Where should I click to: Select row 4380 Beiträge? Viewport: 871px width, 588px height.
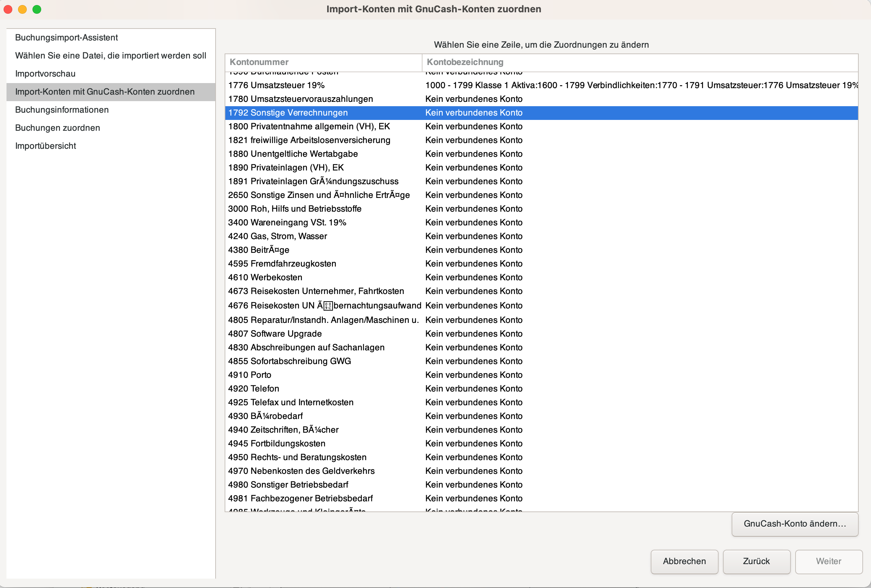click(x=541, y=250)
